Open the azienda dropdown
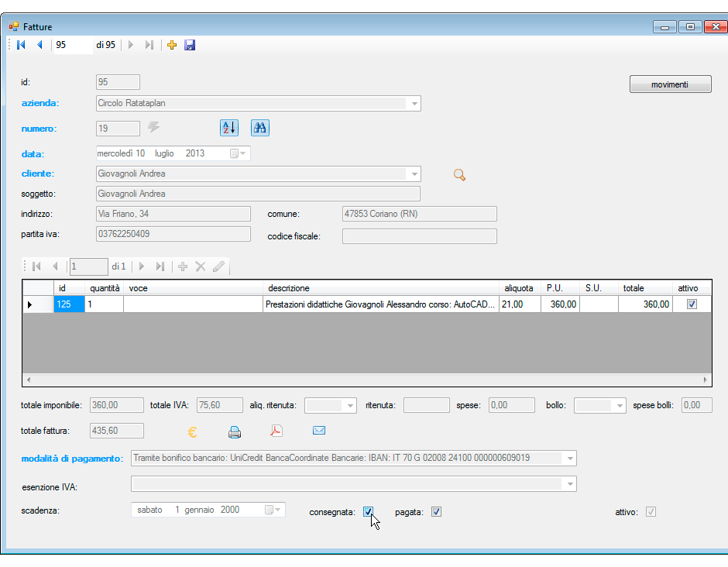Image resolution: width=728 pixels, height=567 pixels. [x=414, y=104]
